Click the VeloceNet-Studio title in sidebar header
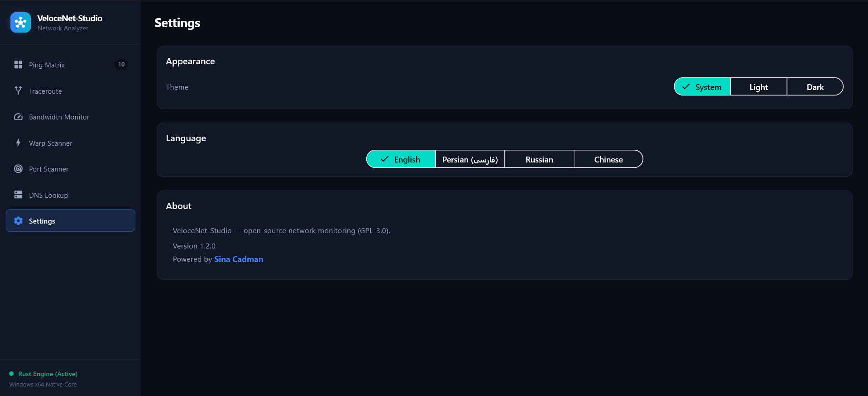The width and height of the screenshot is (868, 396). pyautogui.click(x=70, y=18)
